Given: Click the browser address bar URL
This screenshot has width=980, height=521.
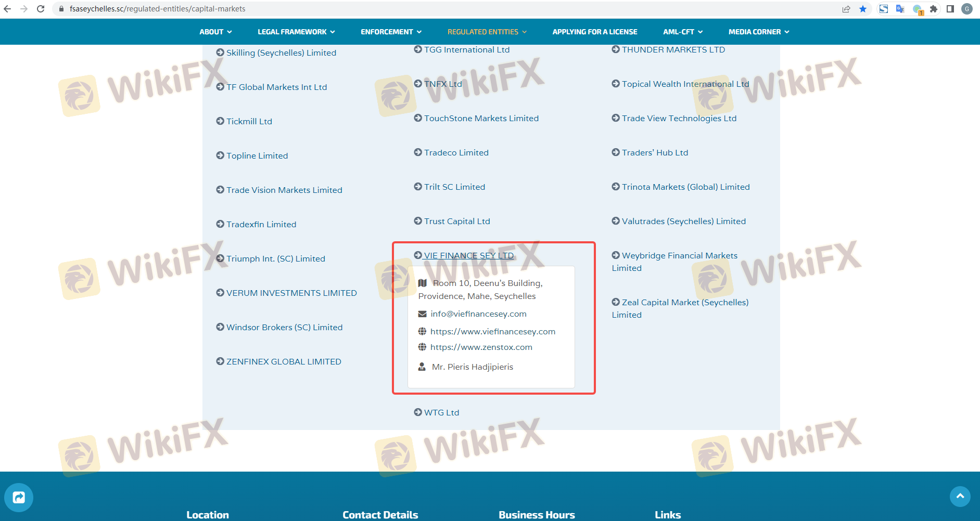Looking at the screenshot, I should pyautogui.click(x=157, y=9).
